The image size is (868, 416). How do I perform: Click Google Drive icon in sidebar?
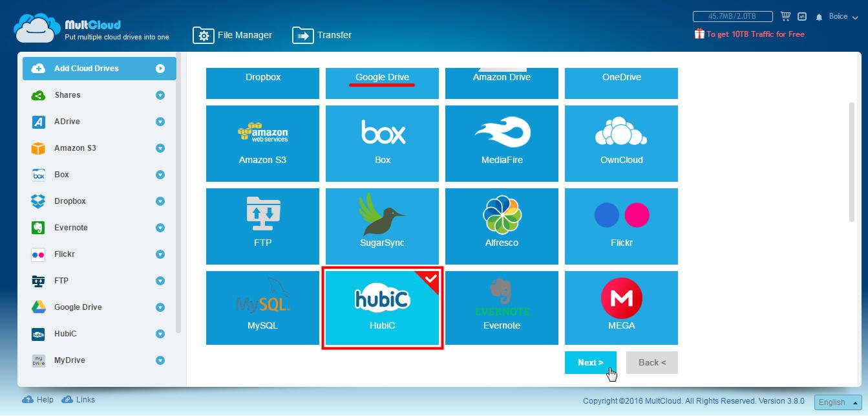coord(38,307)
